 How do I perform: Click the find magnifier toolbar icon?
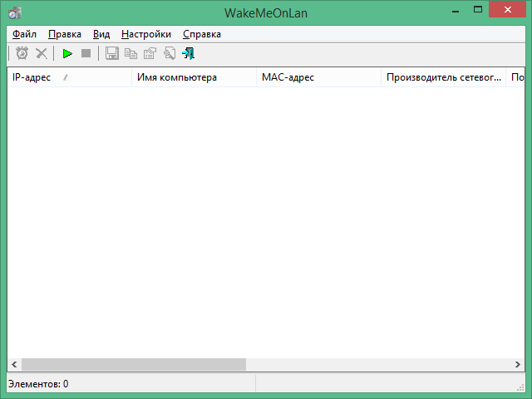pos(169,53)
